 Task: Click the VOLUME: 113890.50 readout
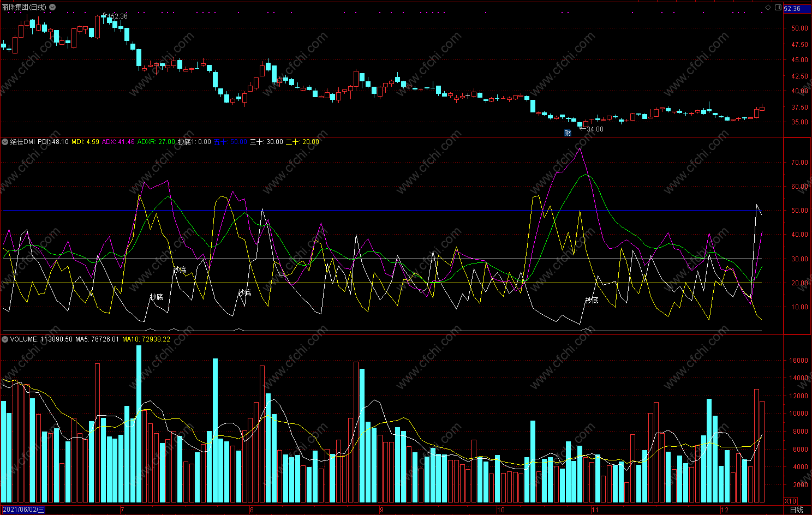(x=41, y=339)
